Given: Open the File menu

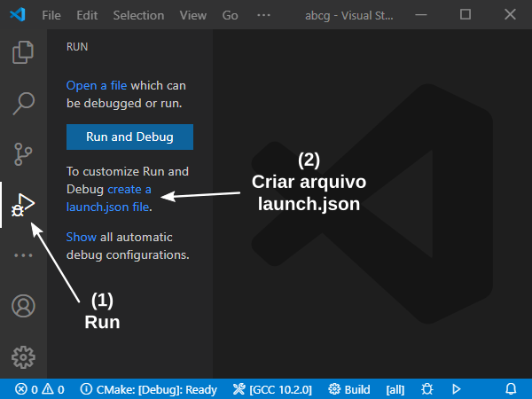Looking at the screenshot, I should click(x=51, y=15).
